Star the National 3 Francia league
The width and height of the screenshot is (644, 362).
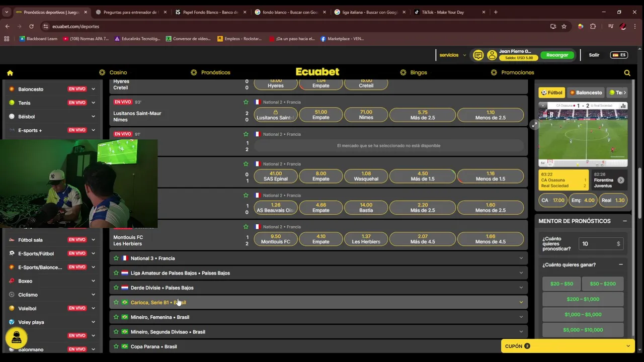click(x=116, y=258)
